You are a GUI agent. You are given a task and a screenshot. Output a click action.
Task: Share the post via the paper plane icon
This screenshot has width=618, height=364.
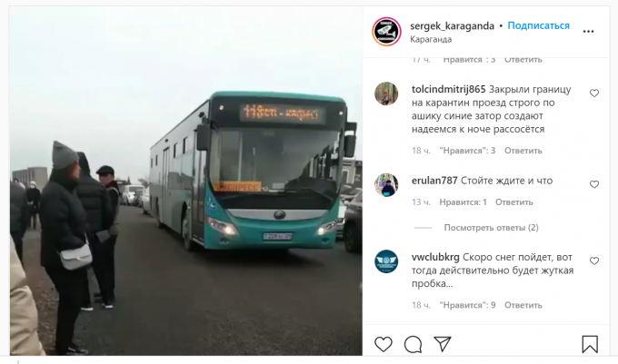tap(443, 344)
